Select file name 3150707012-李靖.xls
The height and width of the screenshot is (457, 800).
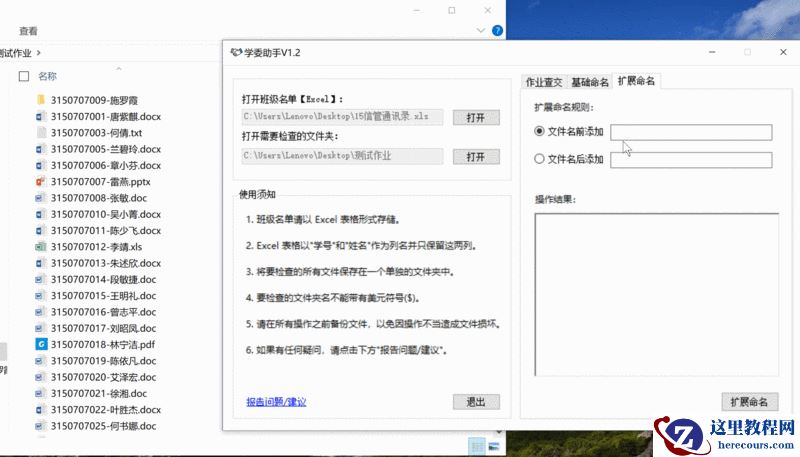point(96,247)
